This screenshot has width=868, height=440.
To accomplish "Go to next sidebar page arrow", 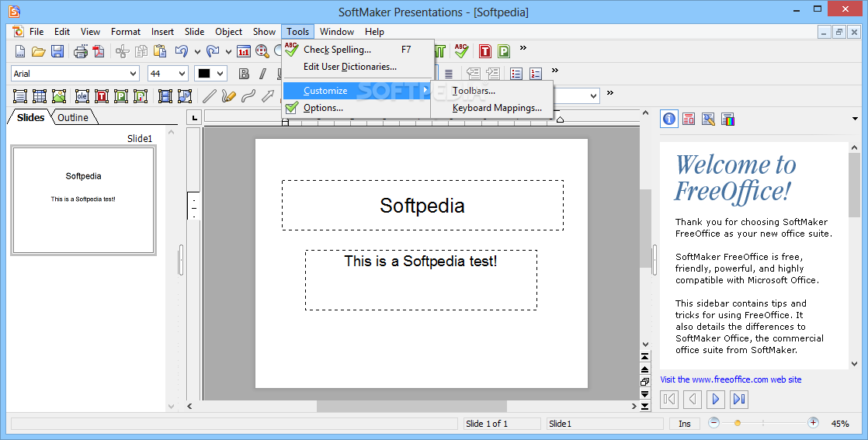I will [x=715, y=399].
